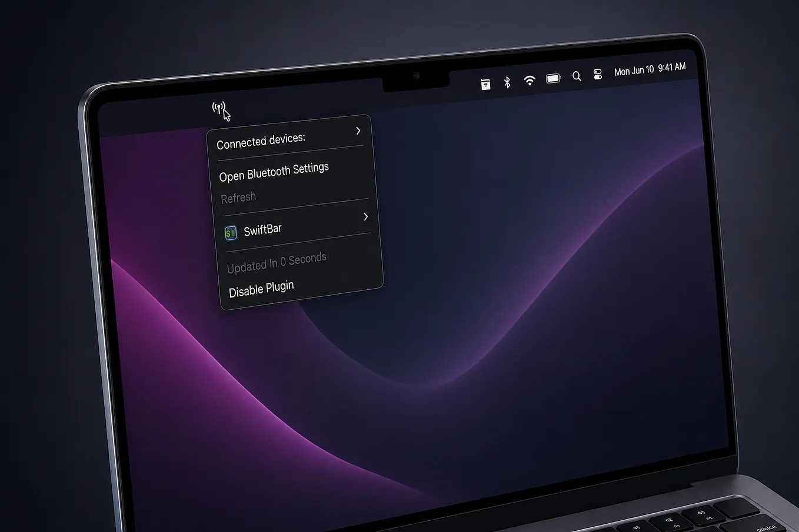
Task: Open Spotlight search magnifier icon
Action: point(577,76)
